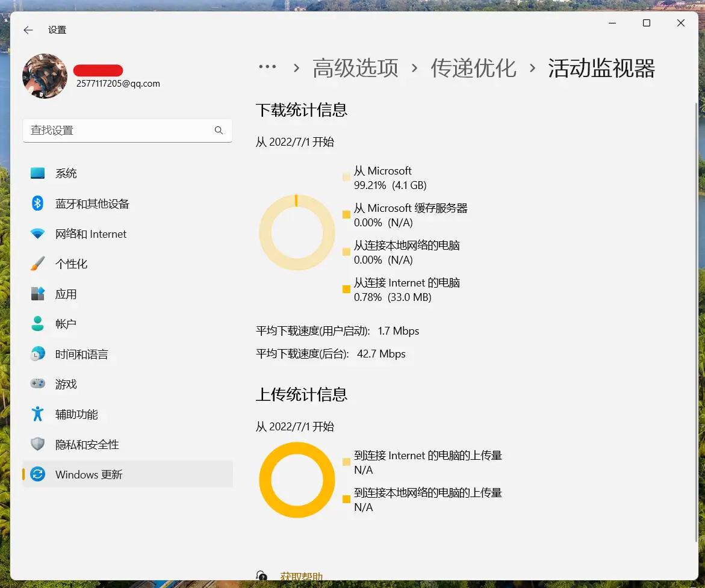Select the Bluetooth icon for 蓝牙和其他设备
The height and width of the screenshot is (588, 705).
tap(37, 203)
